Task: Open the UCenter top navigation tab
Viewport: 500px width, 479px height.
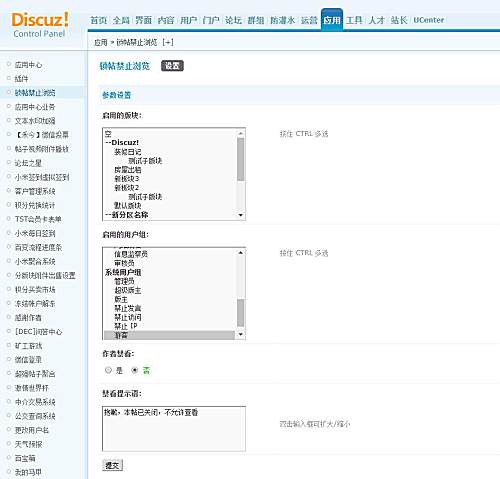Action: click(x=429, y=20)
